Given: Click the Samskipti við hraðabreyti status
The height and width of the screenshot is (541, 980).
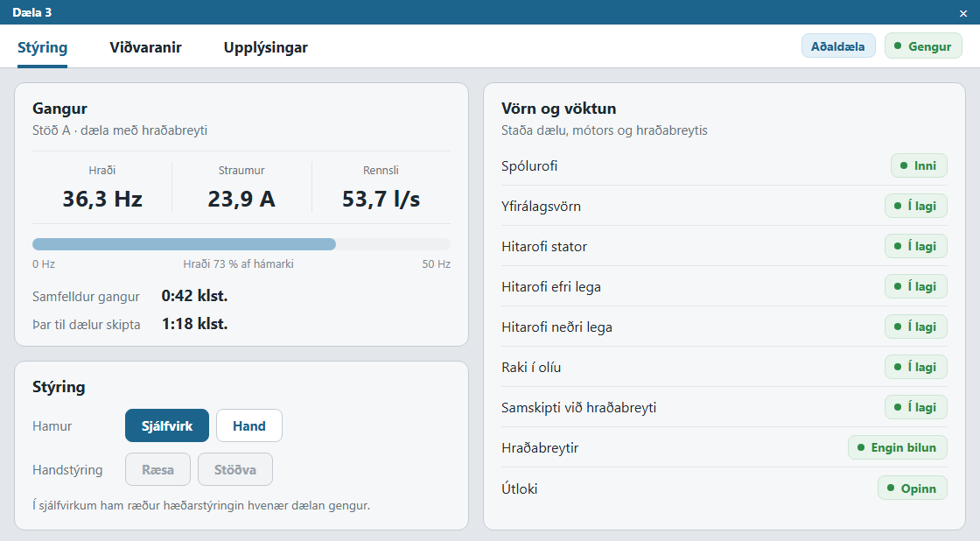Looking at the screenshot, I should tap(915, 407).
